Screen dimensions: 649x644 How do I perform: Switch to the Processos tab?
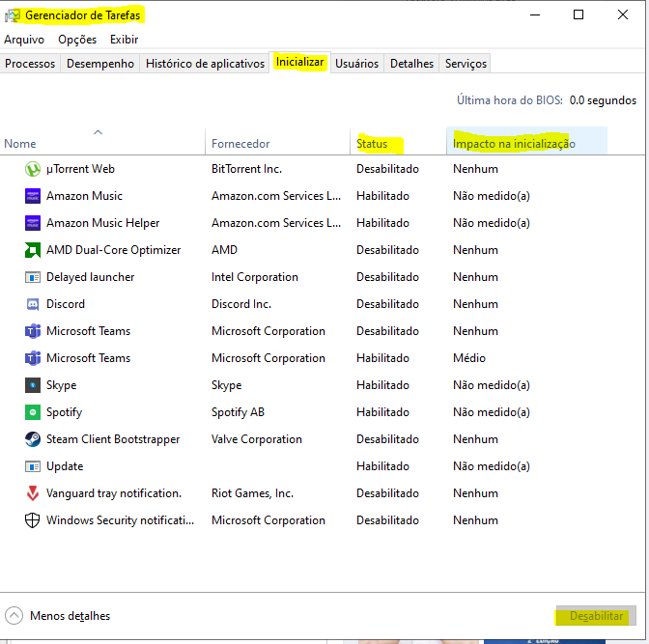(30, 64)
